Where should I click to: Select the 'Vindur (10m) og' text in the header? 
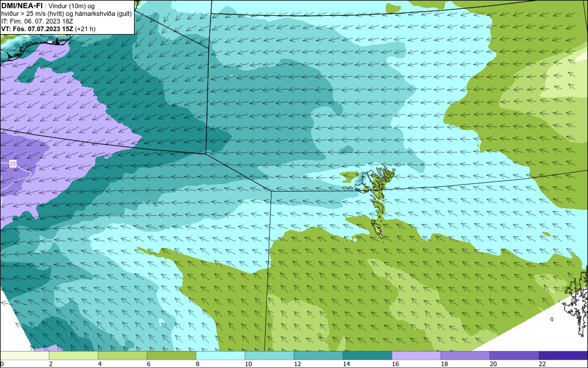point(72,6)
